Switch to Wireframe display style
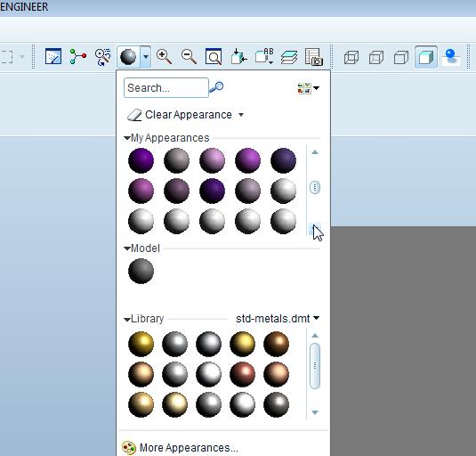Image resolution: width=476 pixels, height=456 pixels. click(351, 57)
